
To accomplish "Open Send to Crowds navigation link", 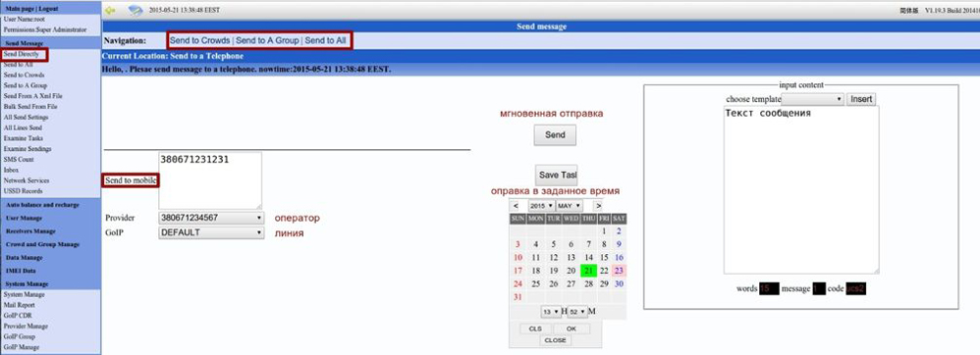I will [x=200, y=40].
